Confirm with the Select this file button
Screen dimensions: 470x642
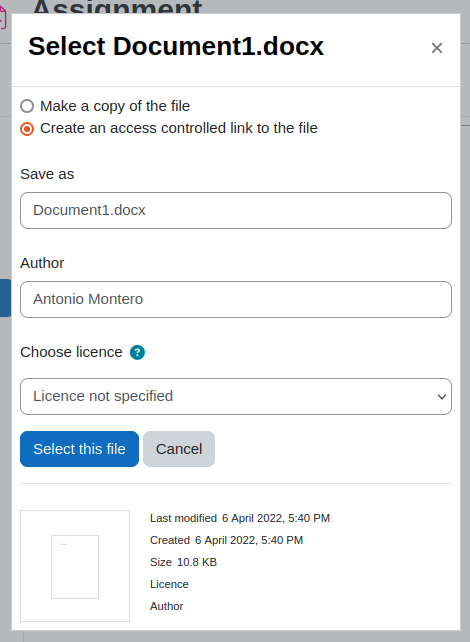[79, 449]
